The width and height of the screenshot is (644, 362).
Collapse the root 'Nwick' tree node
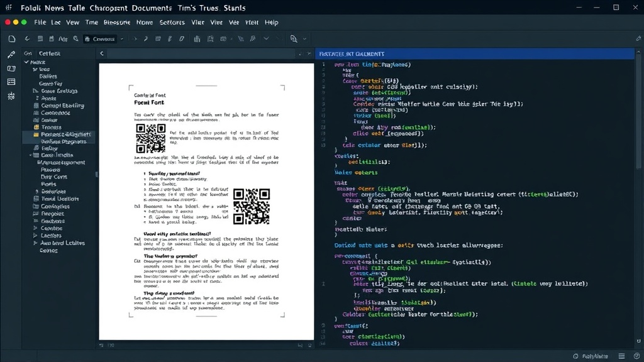pyautogui.click(x=26, y=62)
